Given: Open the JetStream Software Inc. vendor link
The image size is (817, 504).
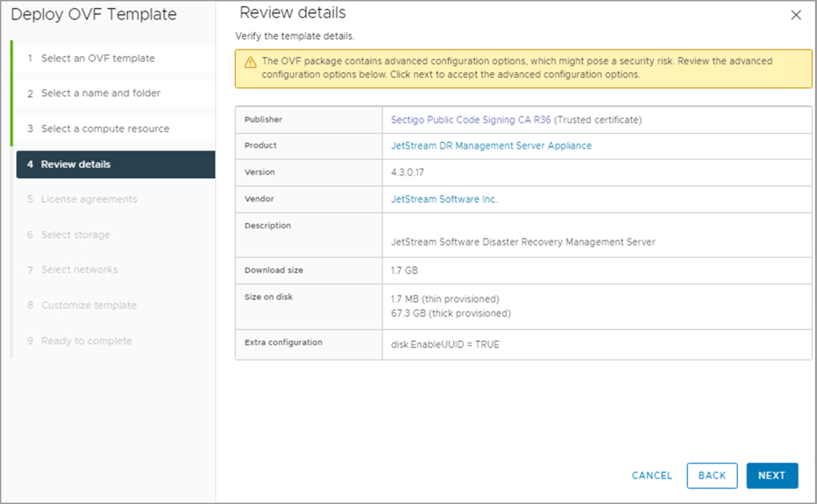Looking at the screenshot, I should point(444,199).
